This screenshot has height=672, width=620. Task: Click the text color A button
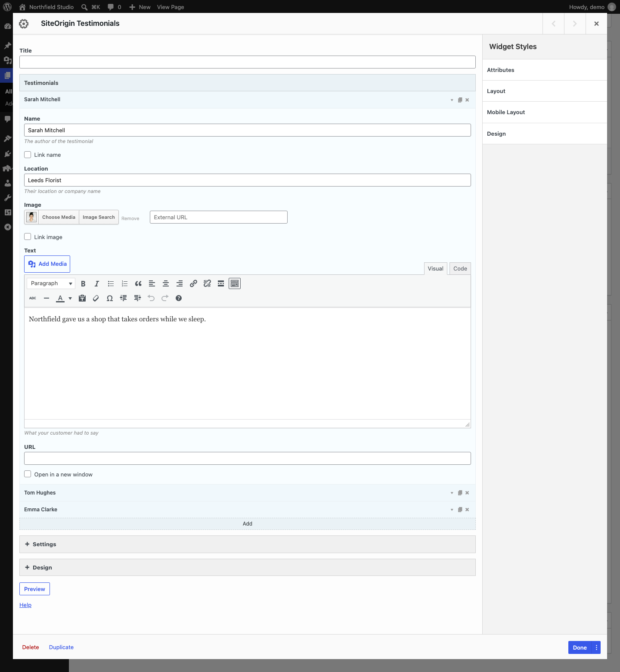point(60,298)
